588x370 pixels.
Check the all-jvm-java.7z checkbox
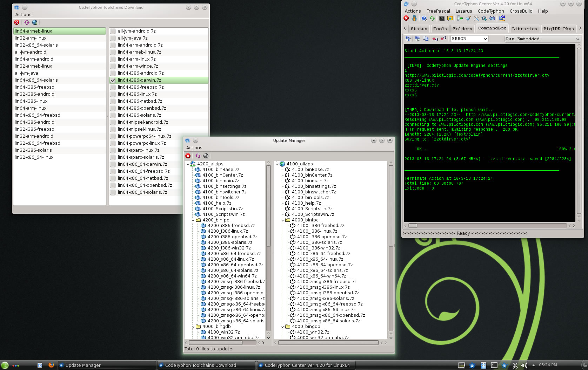113,38
